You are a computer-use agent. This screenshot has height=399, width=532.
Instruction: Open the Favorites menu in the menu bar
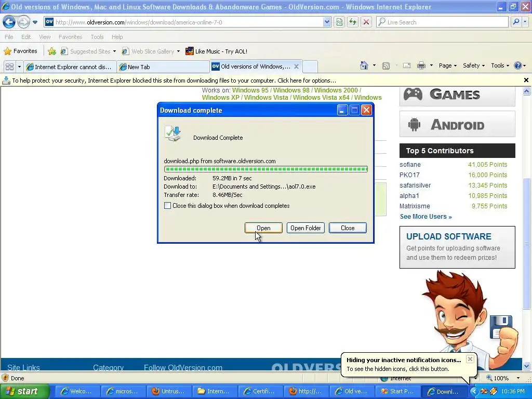(x=70, y=37)
